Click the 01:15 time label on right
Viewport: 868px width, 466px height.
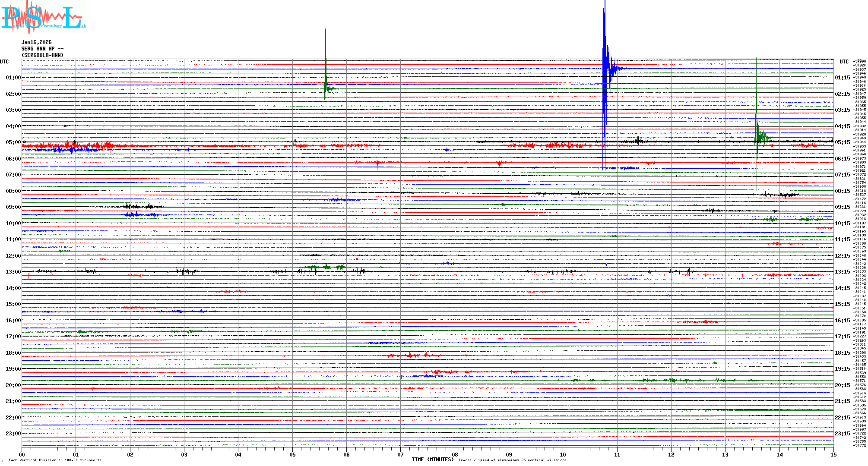842,78
